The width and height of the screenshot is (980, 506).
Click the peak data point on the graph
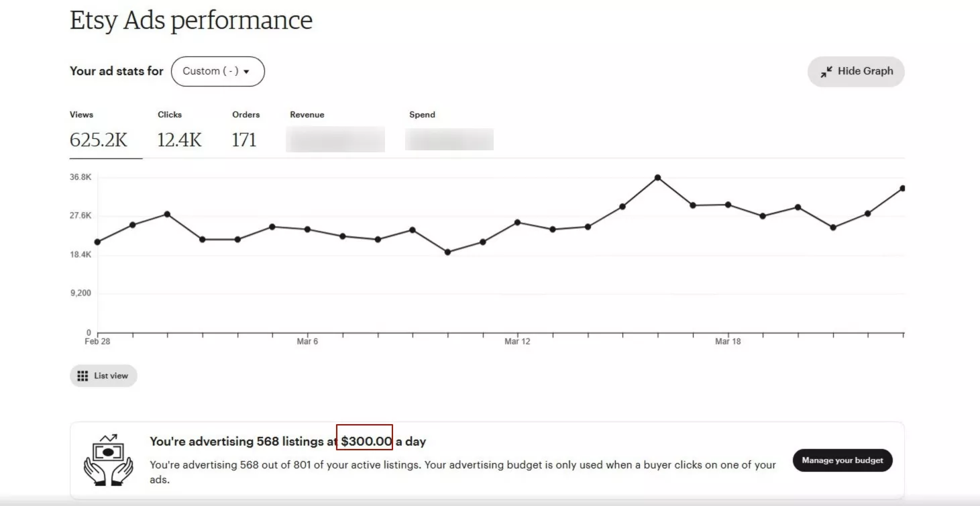[x=657, y=178]
